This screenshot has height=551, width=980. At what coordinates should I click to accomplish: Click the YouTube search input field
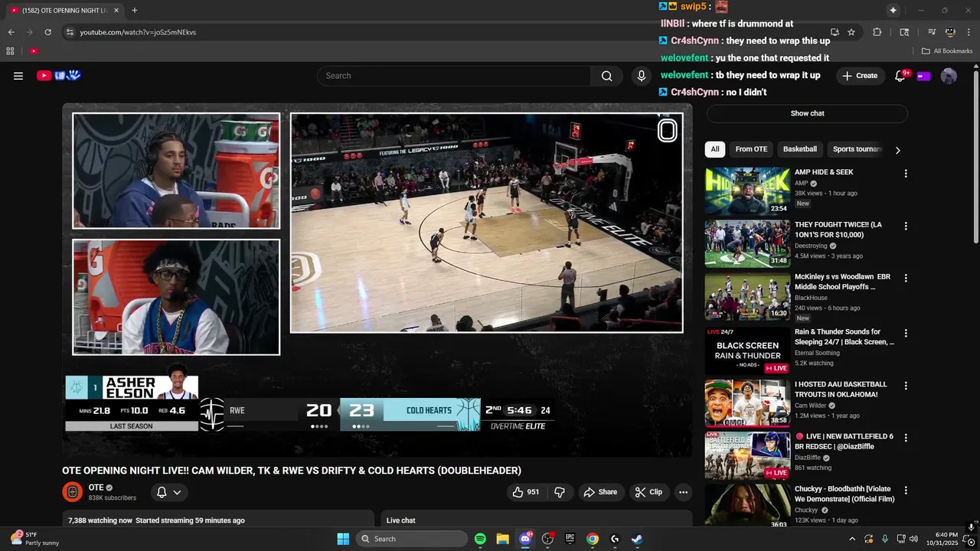click(x=453, y=76)
